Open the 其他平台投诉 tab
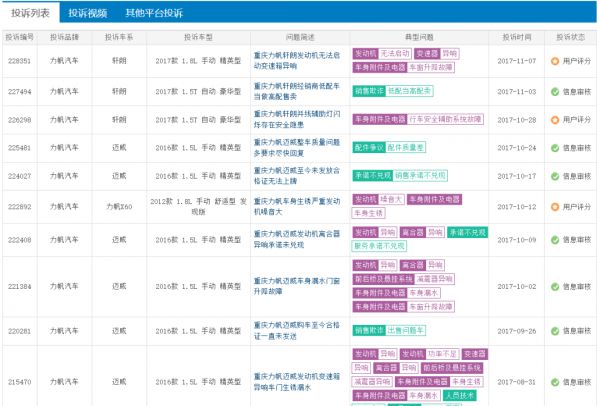Image resolution: width=600 pixels, height=406 pixels. 154,13
